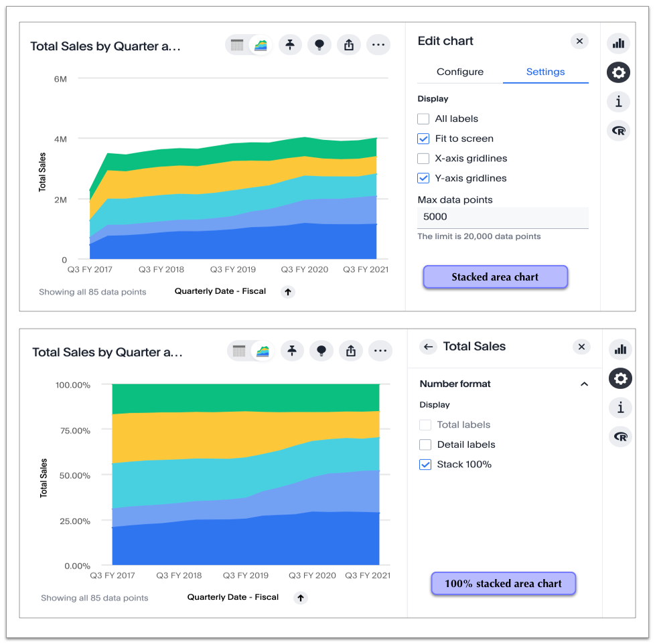Click the sort arrow beside Quarterly Date - Fiscal
The width and height of the screenshot is (655, 644).
pos(288,291)
